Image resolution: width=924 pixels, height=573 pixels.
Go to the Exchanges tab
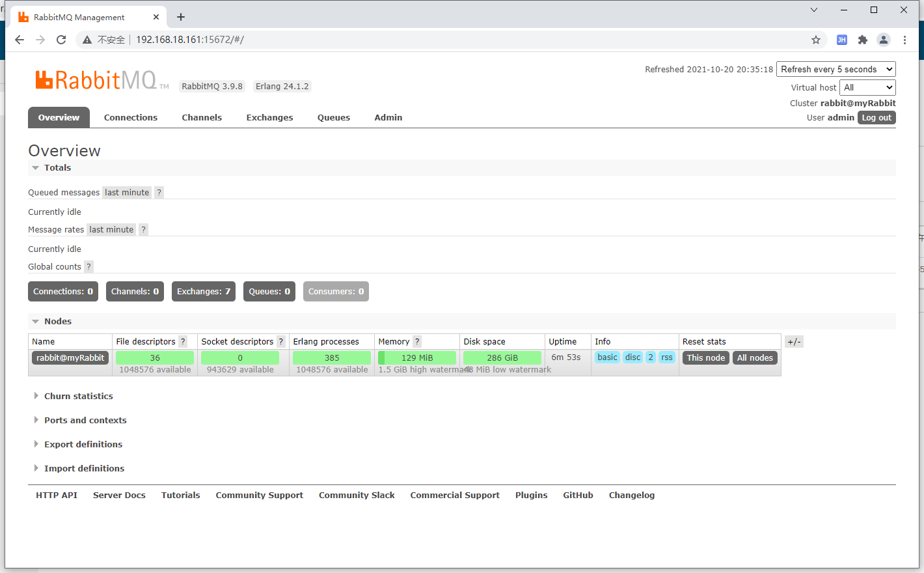(x=269, y=118)
